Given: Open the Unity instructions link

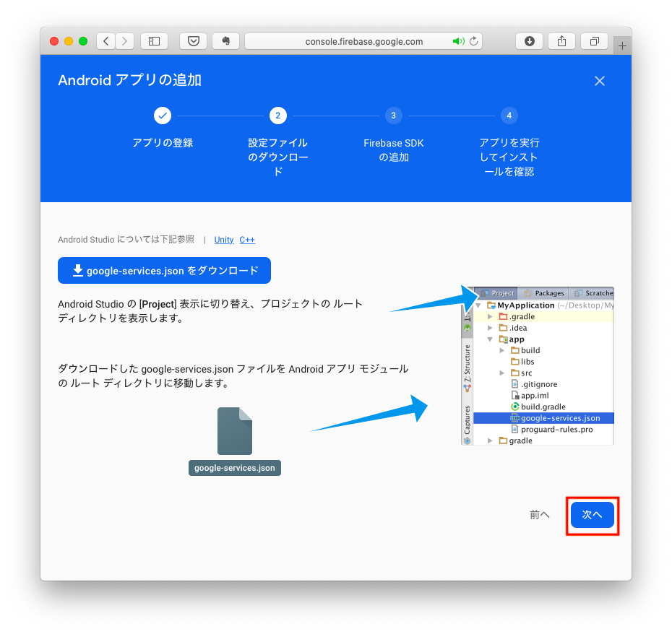Looking at the screenshot, I should 224,240.
